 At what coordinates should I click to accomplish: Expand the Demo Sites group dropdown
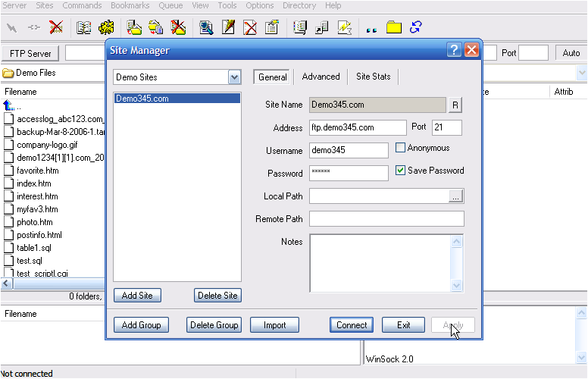pyautogui.click(x=234, y=77)
